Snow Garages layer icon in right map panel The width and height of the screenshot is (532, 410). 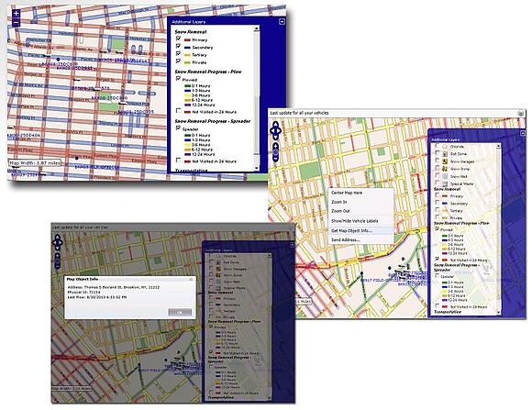(x=445, y=161)
